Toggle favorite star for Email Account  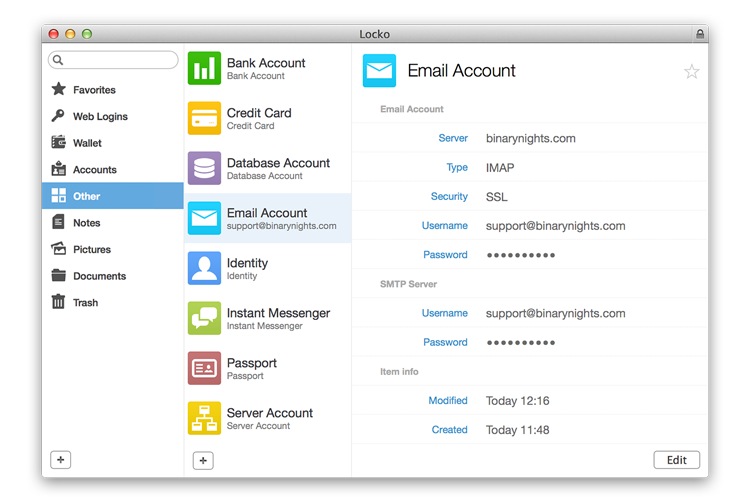click(x=692, y=72)
